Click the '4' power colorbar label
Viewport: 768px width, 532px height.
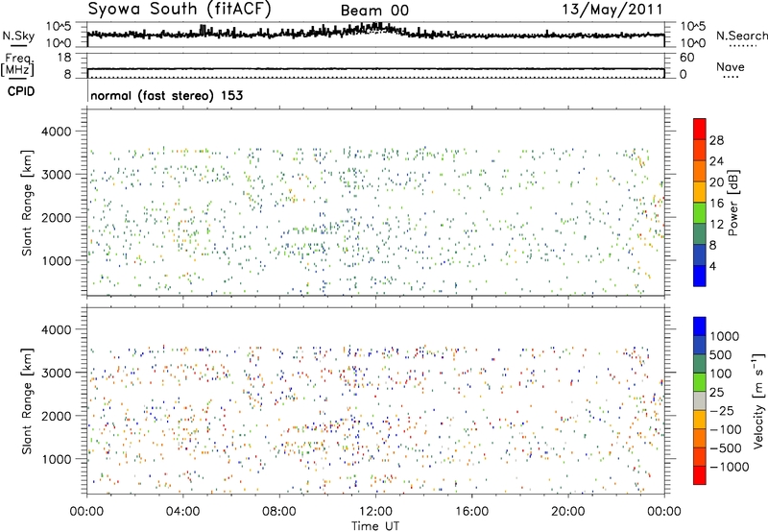point(712,266)
